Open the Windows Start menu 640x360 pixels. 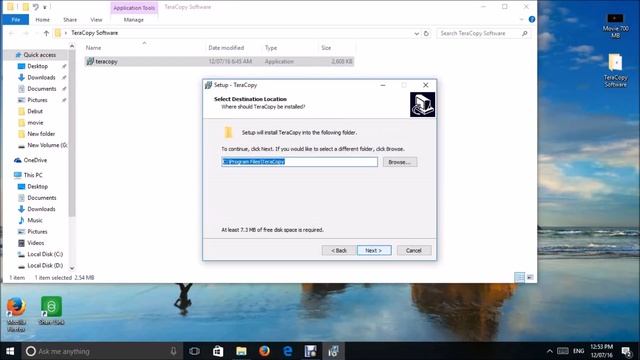tap(10, 351)
